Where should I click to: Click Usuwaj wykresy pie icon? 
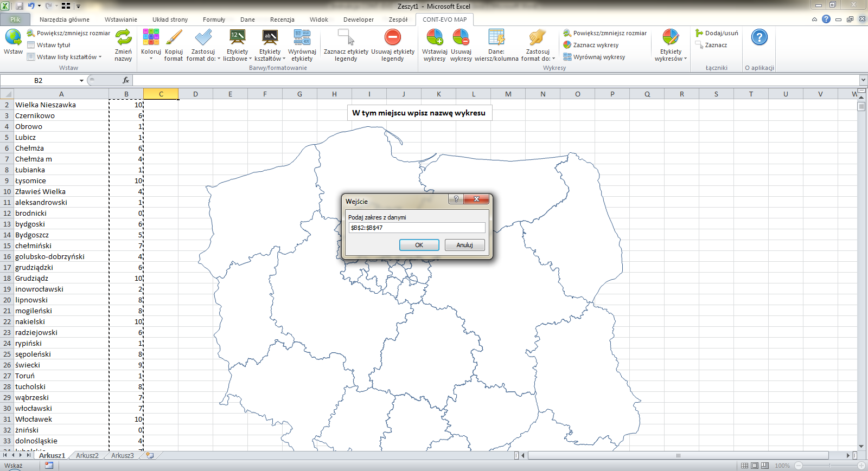461,38
